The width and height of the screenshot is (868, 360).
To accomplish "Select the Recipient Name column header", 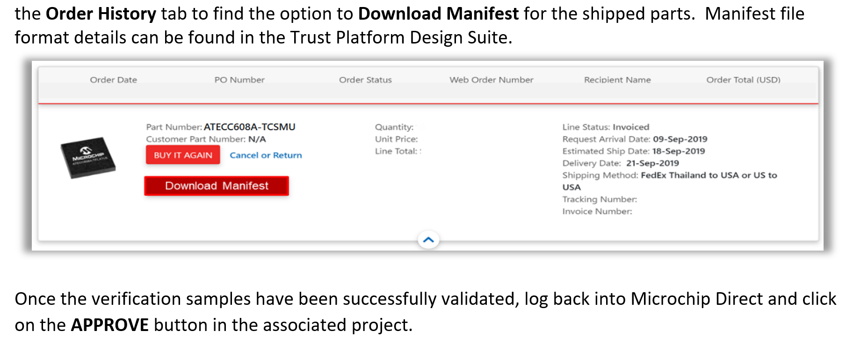I will pyautogui.click(x=617, y=79).
